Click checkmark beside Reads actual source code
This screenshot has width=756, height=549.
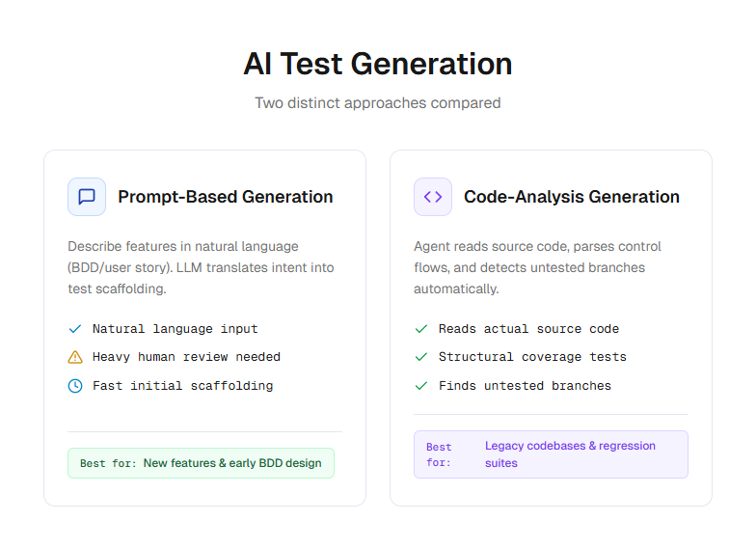tap(421, 329)
